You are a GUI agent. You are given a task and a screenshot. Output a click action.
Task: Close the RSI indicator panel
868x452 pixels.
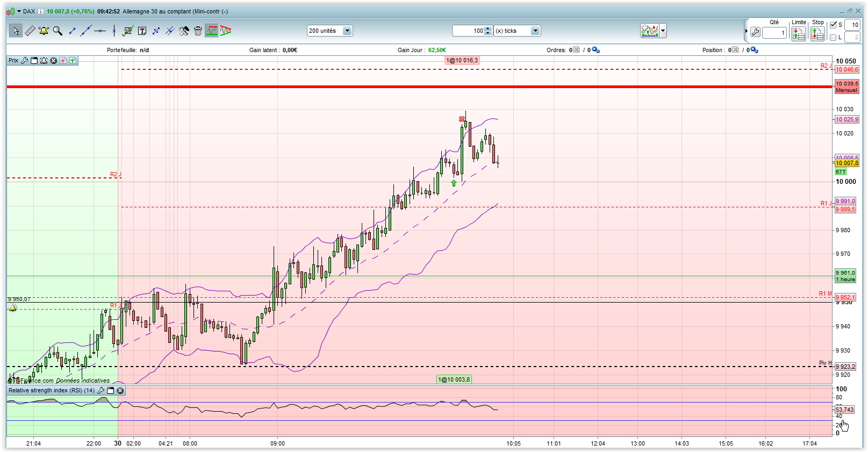(x=120, y=391)
